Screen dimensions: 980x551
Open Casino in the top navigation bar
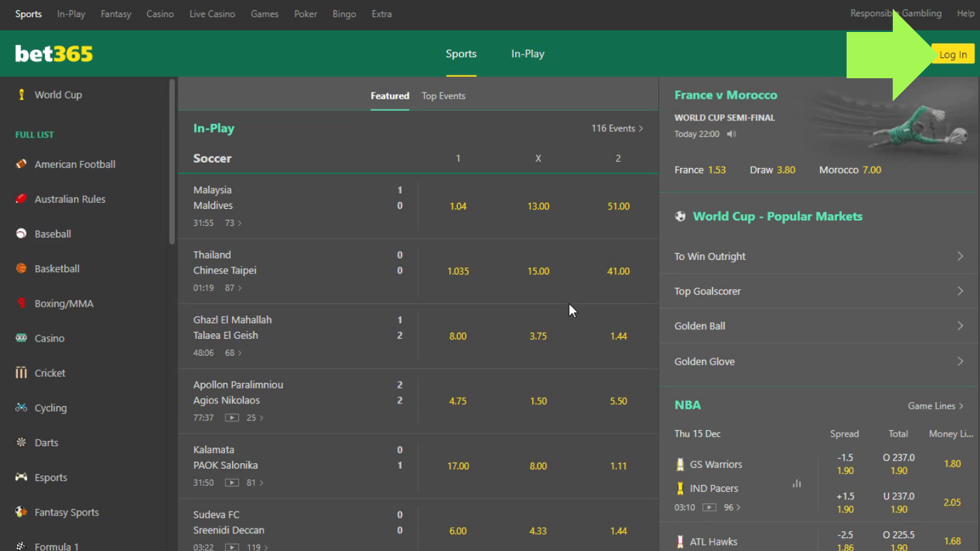click(160, 14)
